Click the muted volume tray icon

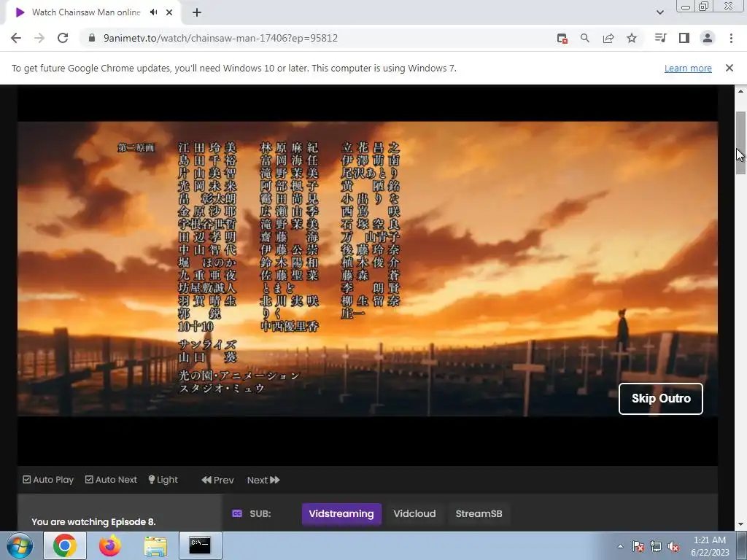[673, 547]
